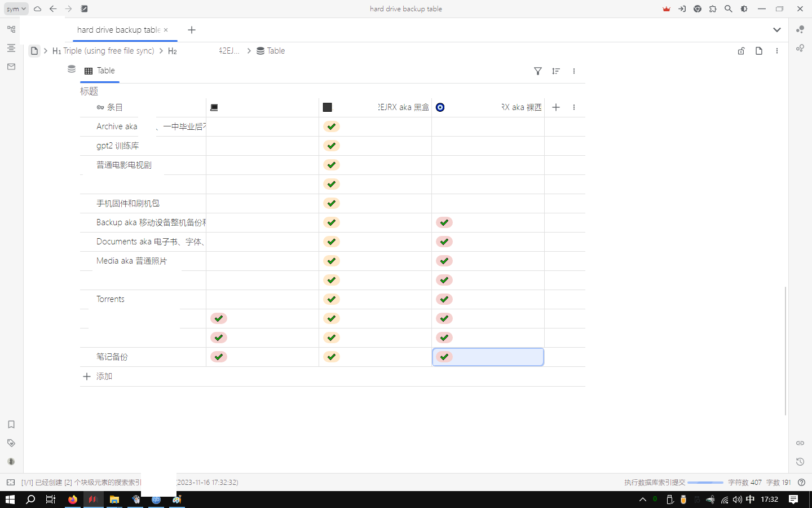This screenshot has width=812, height=508.
Task: Open the table filter funnel icon
Action: click(x=538, y=71)
